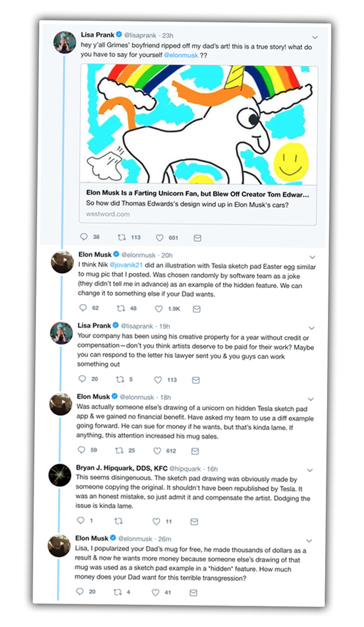Expand options chevron on Bryan J. Hipquark's tweet

point(310,470)
